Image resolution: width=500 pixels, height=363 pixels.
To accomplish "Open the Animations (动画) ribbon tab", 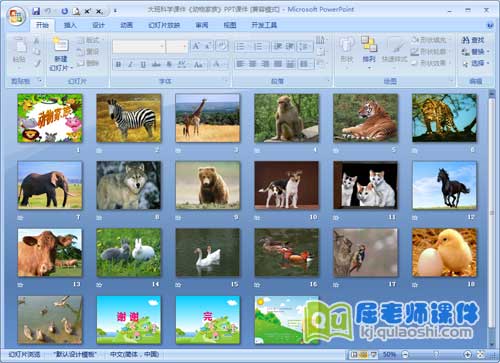I will (126, 25).
